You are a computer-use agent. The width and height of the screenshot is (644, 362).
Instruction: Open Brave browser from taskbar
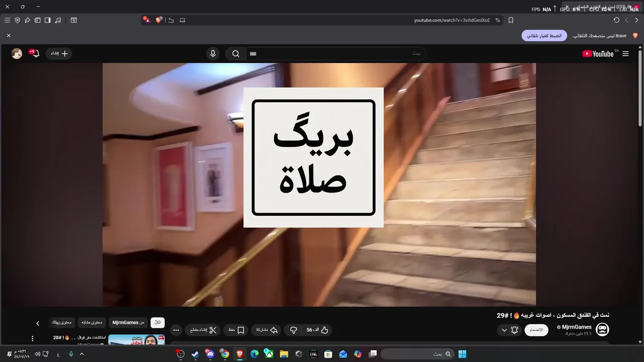(x=239, y=354)
